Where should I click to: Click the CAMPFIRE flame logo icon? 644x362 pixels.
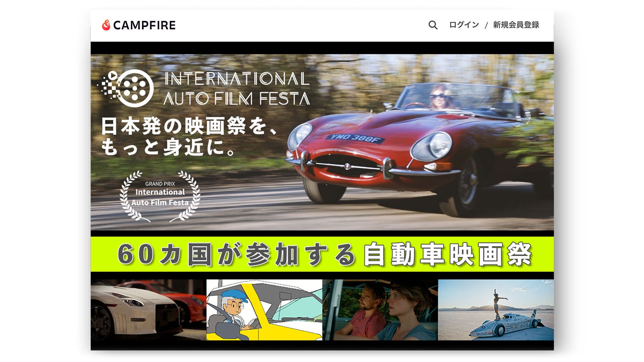[x=106, y=25]
